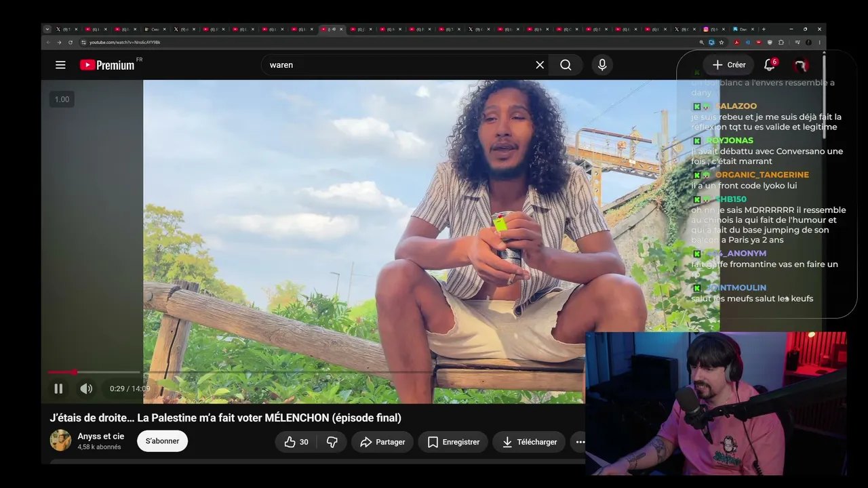Viewport: 868px width, 488px height.
Task: Close the active YouTube tab
Action: [341, 29]
